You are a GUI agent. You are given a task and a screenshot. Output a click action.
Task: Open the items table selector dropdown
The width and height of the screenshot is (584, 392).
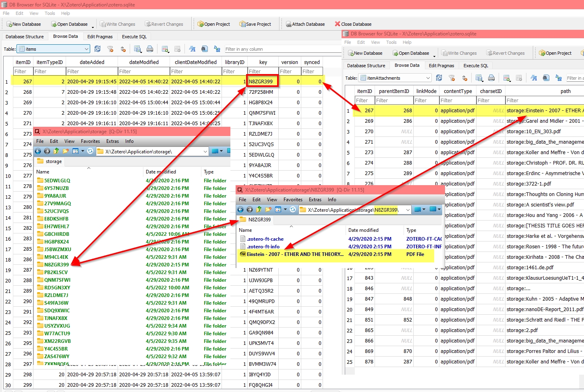(86, 49)
